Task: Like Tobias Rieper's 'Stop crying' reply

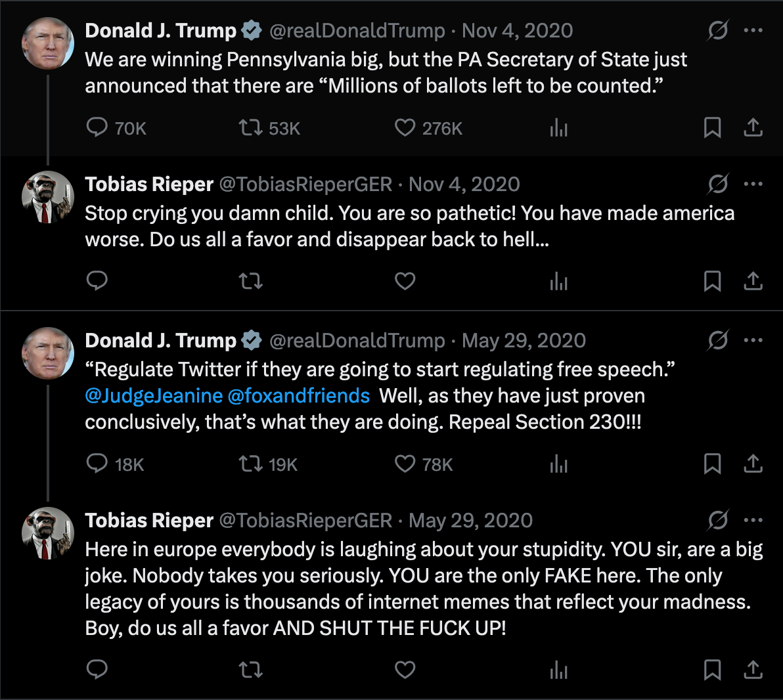Action: pyautogui.click(x=405, y=281)
